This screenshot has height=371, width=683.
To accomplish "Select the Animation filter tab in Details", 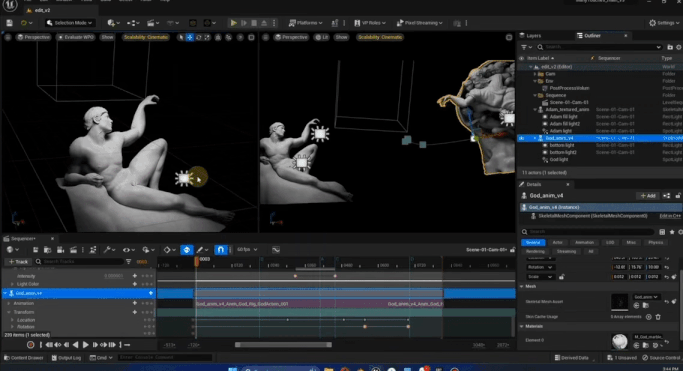I will (584, 243).
